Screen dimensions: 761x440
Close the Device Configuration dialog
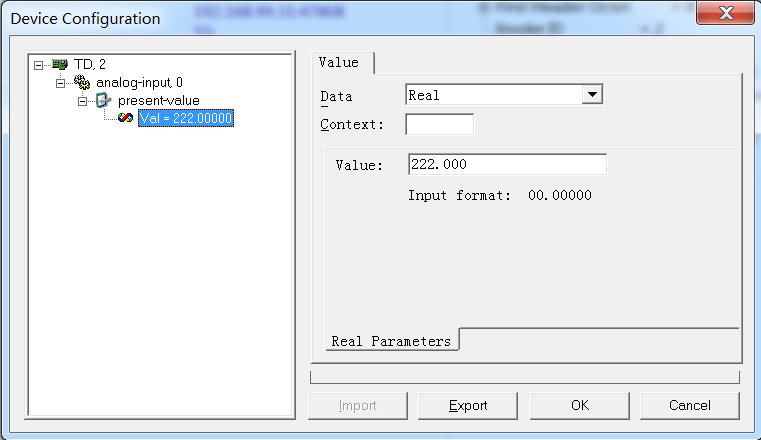(725, 13)
